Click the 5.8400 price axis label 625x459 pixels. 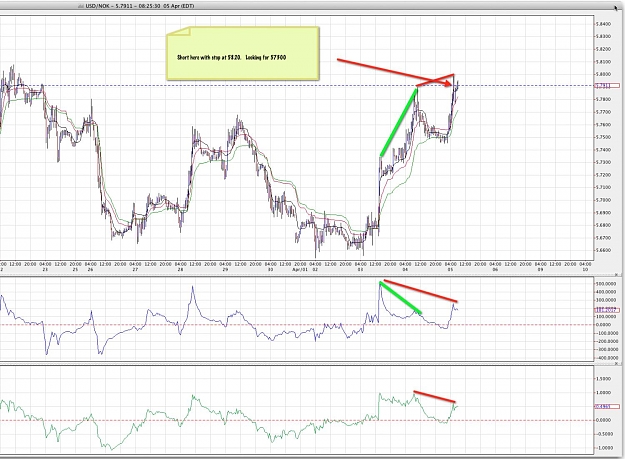pyautogui.click(x=604, y=24)
